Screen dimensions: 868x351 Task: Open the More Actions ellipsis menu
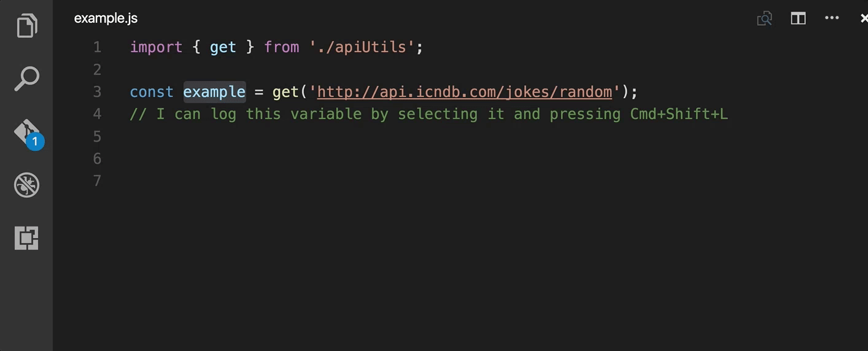832,18
